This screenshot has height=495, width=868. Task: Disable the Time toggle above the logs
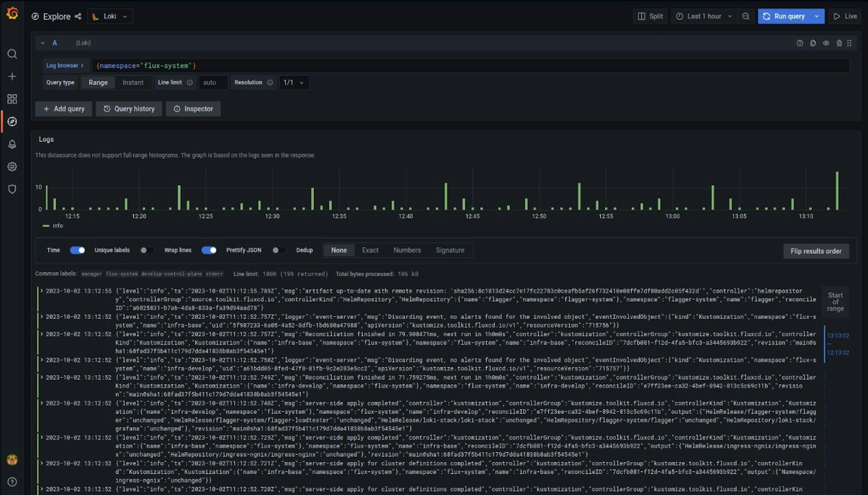[77, 250]
